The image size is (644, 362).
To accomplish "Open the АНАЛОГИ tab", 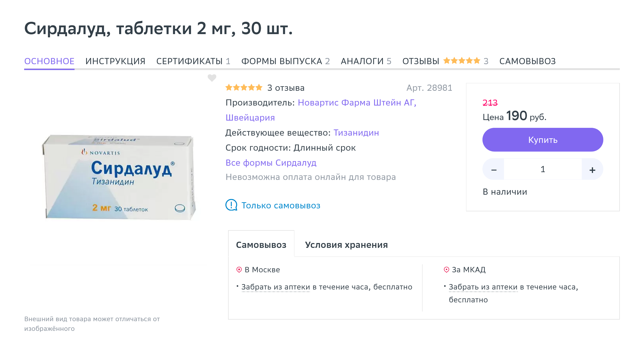I will 366,61.
